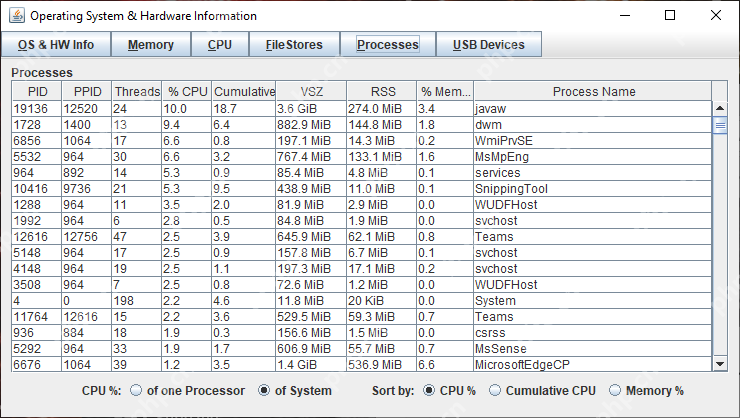740x418 pixels.
Task: Click the Processes tab button
Action: [x=388, y=45]
